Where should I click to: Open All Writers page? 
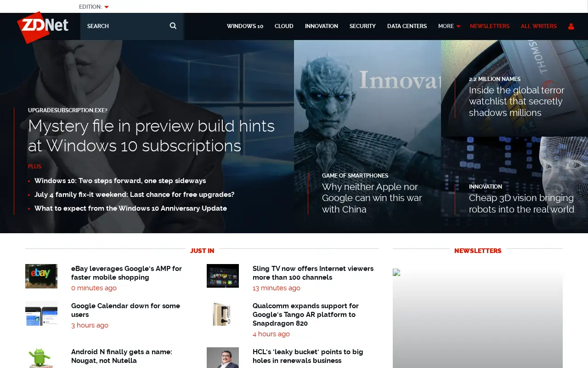pyautogui.click(x=539, y=26)
